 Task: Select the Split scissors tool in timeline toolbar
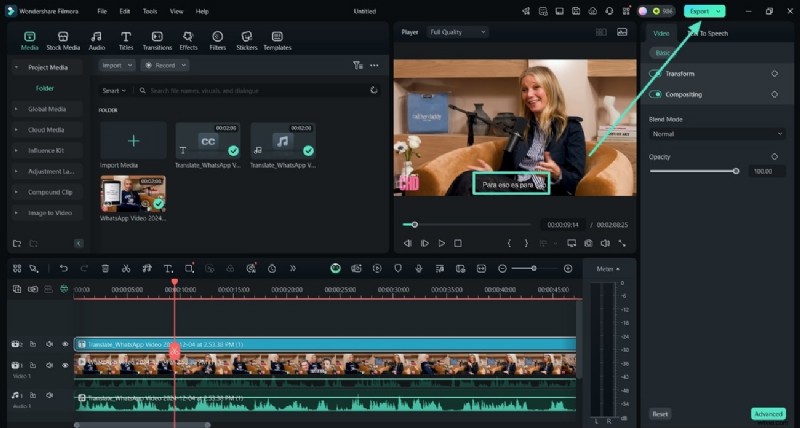pos(126,268)
